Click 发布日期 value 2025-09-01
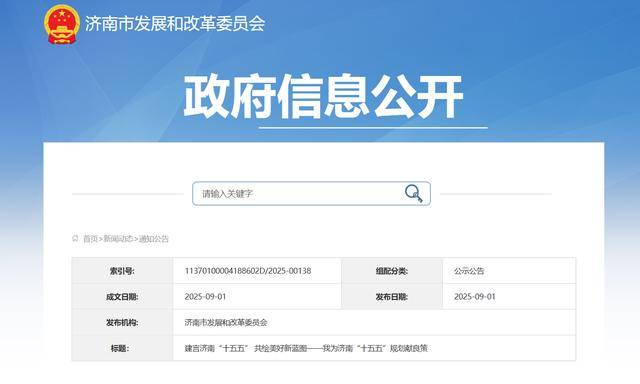Viewport: 640px width, 384px height. (475, 297)
